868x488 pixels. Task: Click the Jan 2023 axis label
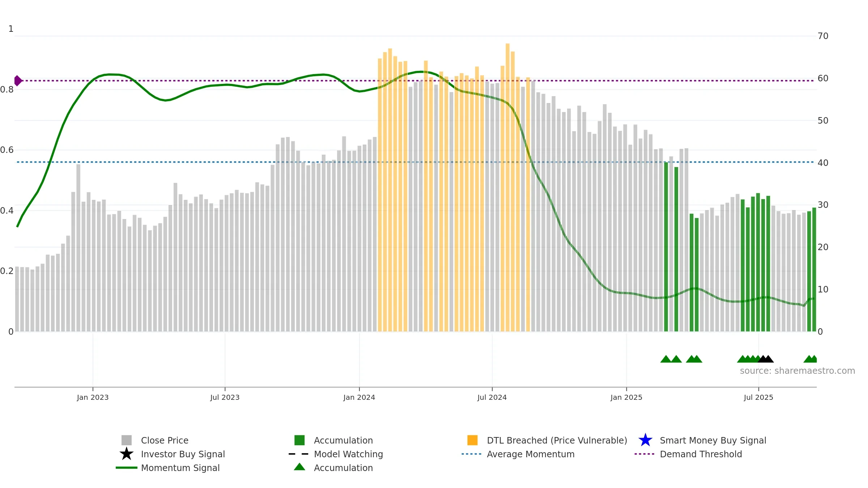point(93,397)
